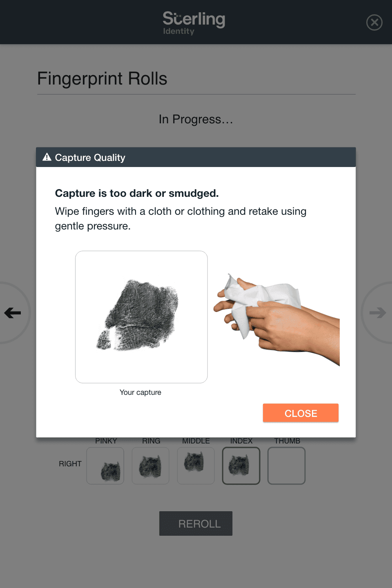The width and height of the screenshot is (392, 588).
Task: Click the orange CLOSE button
Action: click(x=301, y=413)
